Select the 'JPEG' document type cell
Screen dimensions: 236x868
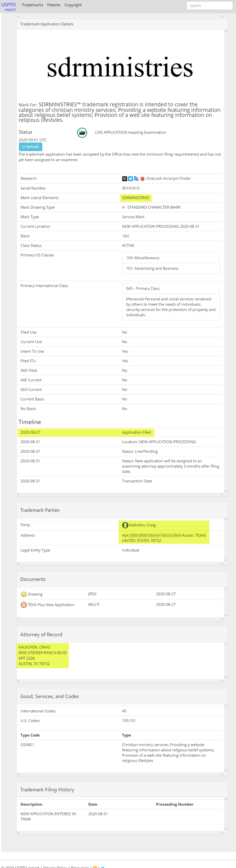click(92, 594)
